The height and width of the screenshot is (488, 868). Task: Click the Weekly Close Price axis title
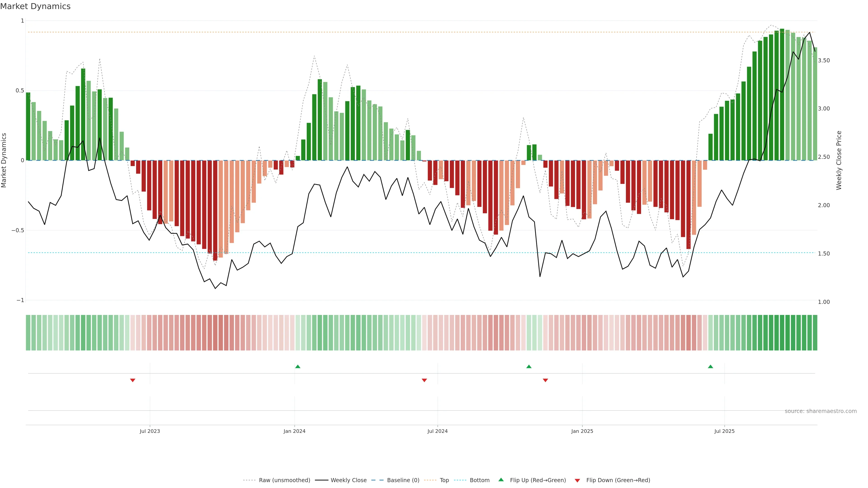(x=839, y=160)
